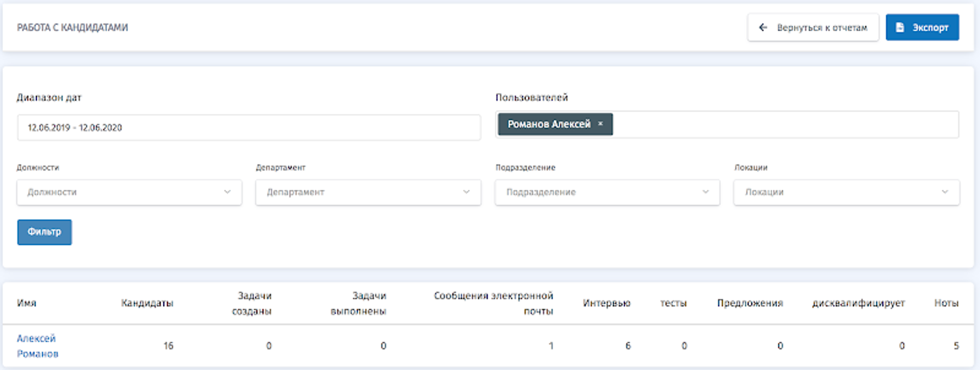This screenshot has width=980, height=370.
Task: Click the document icon in Экспорт button
Action: pyautogui.click(x=900, y=28)
